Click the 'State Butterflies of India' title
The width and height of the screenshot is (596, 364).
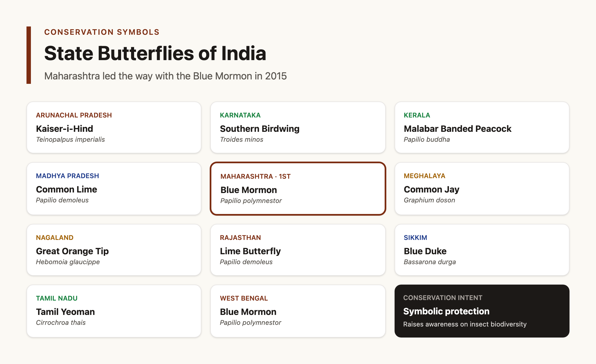tap(155, 53)
